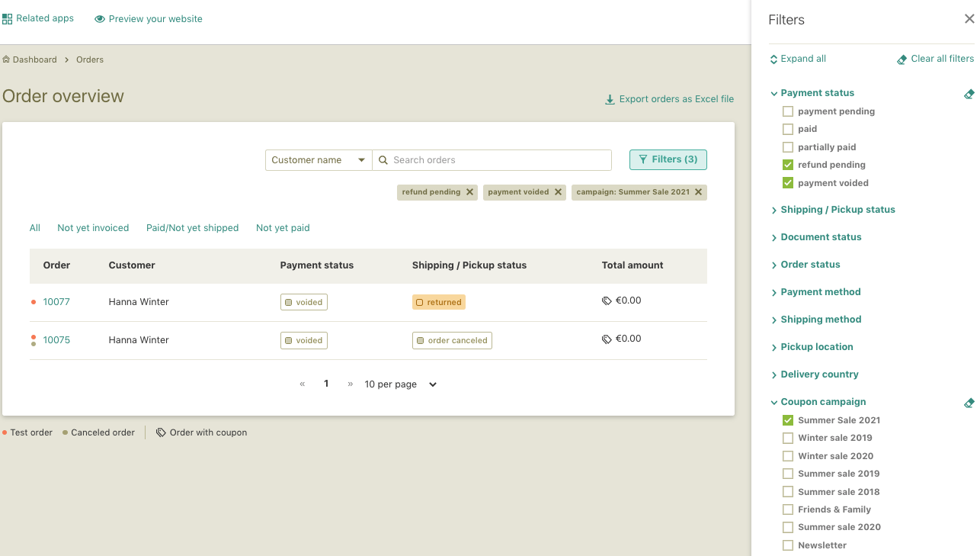Open order 10077
The height and width of the screenshot is (556, 980).
click(x=56, y=302)
